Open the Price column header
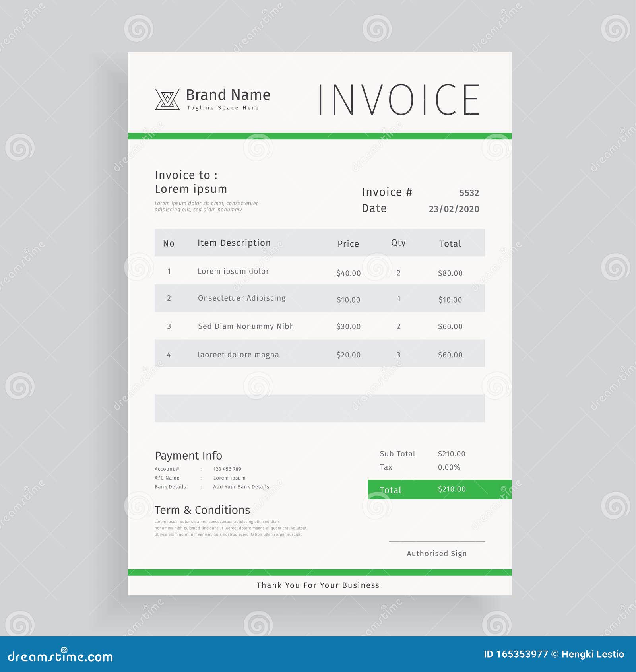Viewport: 636px width, 672px height. pyautogui.click(x=348, y=243)
